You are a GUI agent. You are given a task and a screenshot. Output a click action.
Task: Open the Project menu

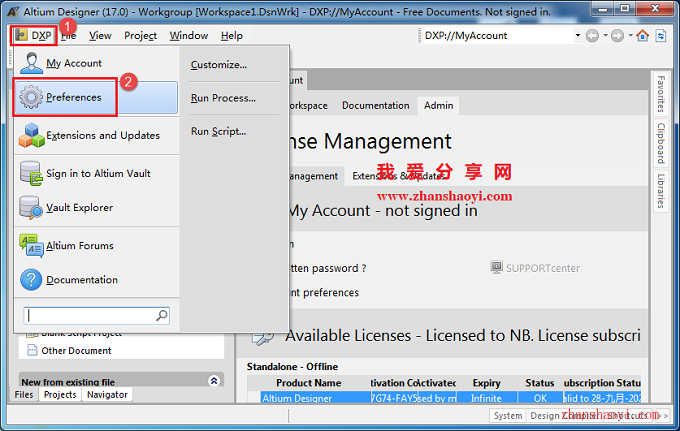coord(140,36)
